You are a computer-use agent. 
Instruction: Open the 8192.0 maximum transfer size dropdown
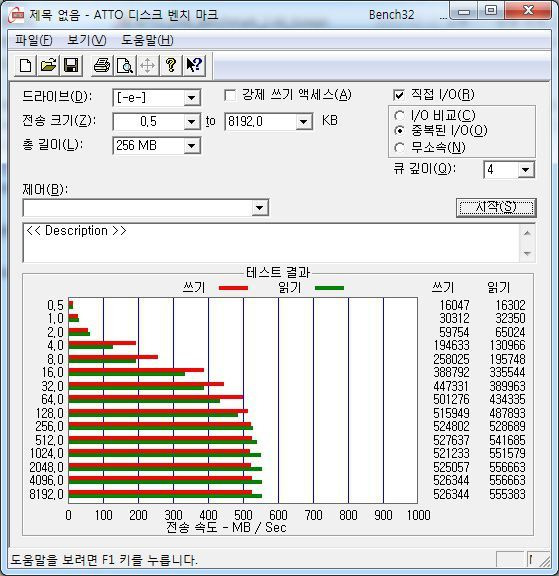point(303,122)
